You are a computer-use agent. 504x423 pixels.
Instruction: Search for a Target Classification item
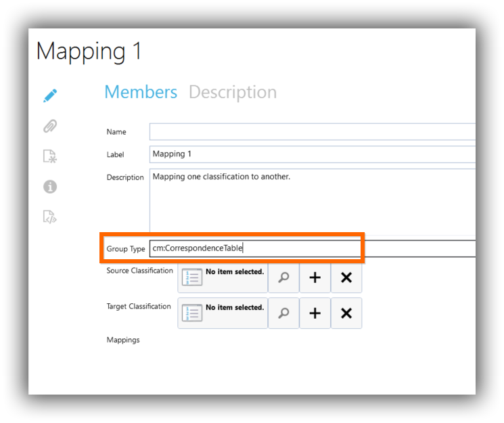(x=283, y=313)
